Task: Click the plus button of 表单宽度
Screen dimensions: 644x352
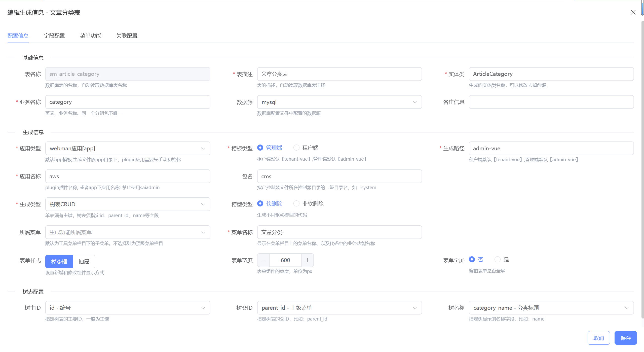Action: pyautogui.click(x=307, y=260)
